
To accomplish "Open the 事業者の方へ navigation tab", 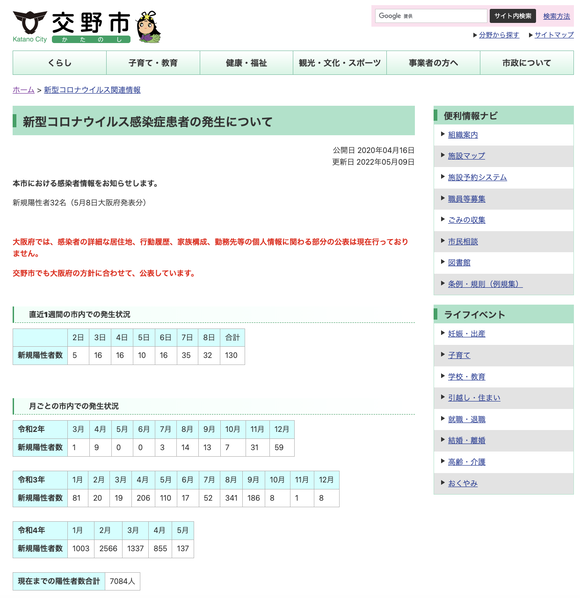I will [x=433, y=63].
